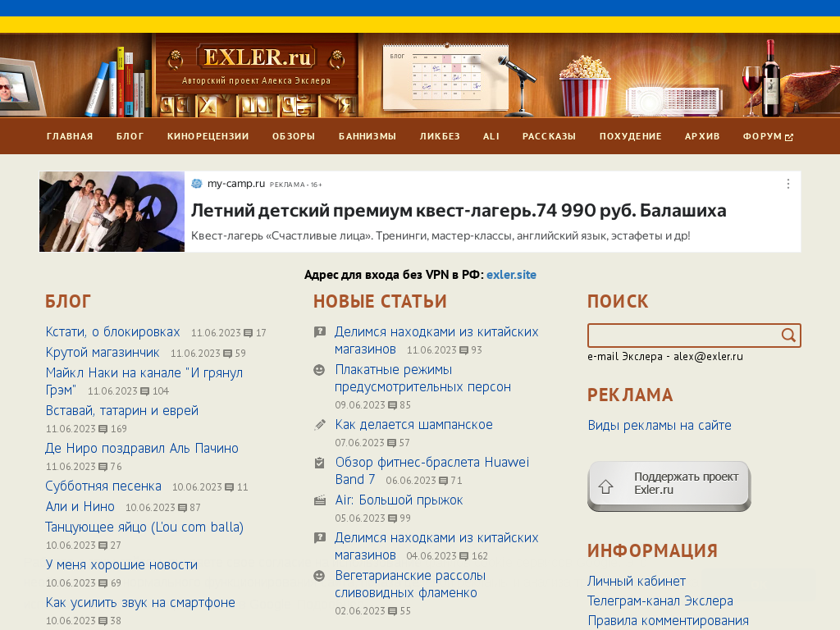Click comment icon beside 'Крутой магазинчик'

tap(228, 354)
